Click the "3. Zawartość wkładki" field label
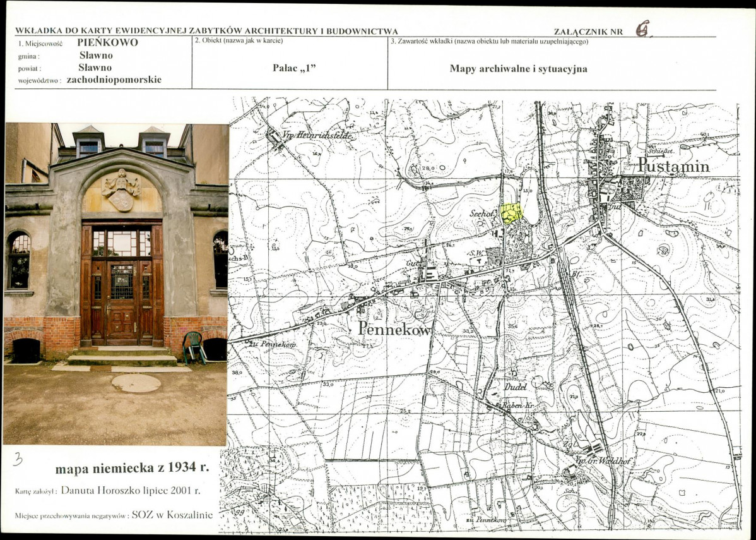The width and height of the screenshot is (756, 540). point(489,42)
